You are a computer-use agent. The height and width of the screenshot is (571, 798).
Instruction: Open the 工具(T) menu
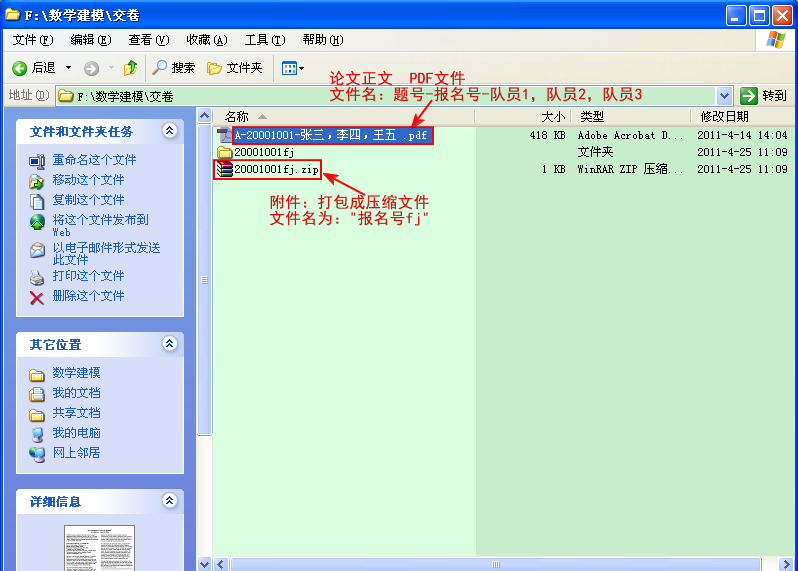[x=264, y=40]
